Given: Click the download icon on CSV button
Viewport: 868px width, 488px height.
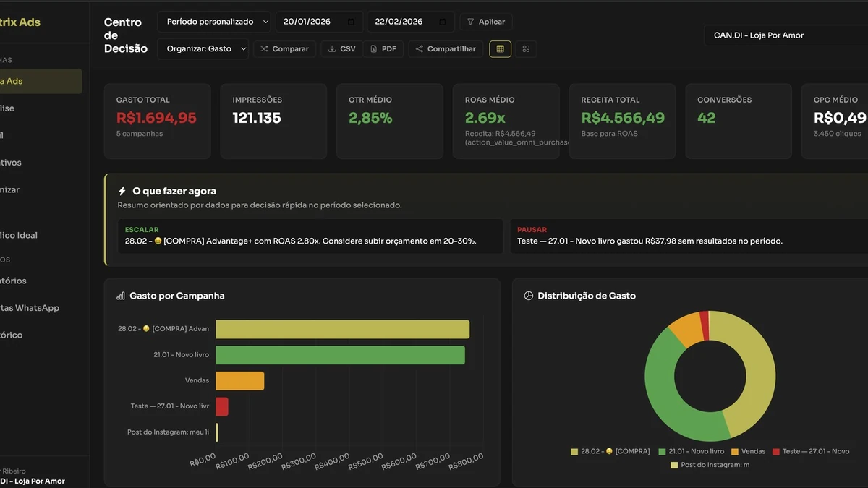Looking at the screenshot, I should point(332,49).
